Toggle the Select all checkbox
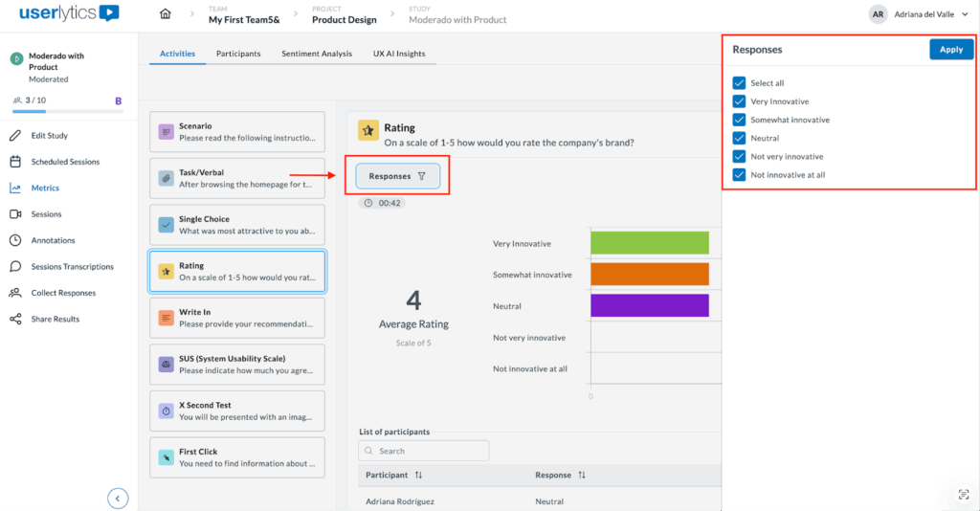980x511 pixels. (x=739, y=83)
